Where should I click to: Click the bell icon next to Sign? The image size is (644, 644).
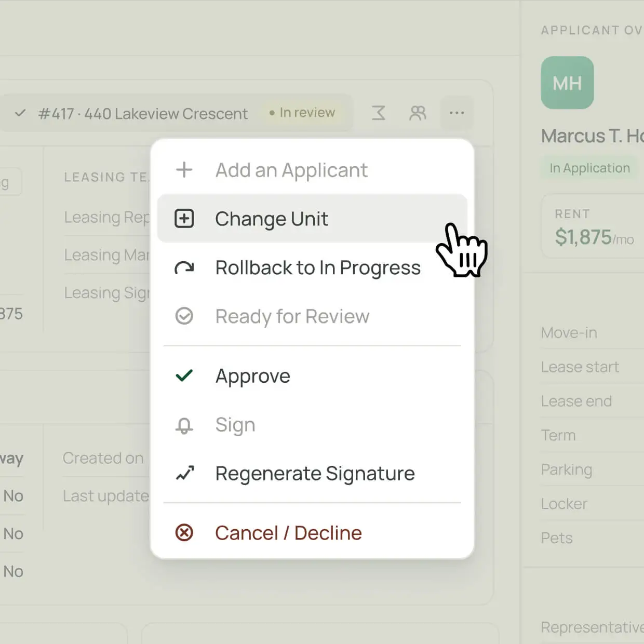click(x=184, y=425)
